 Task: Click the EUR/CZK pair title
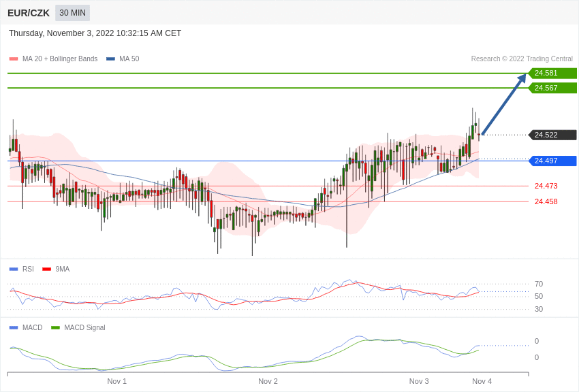pyautogui.click(x=29, y=13)
